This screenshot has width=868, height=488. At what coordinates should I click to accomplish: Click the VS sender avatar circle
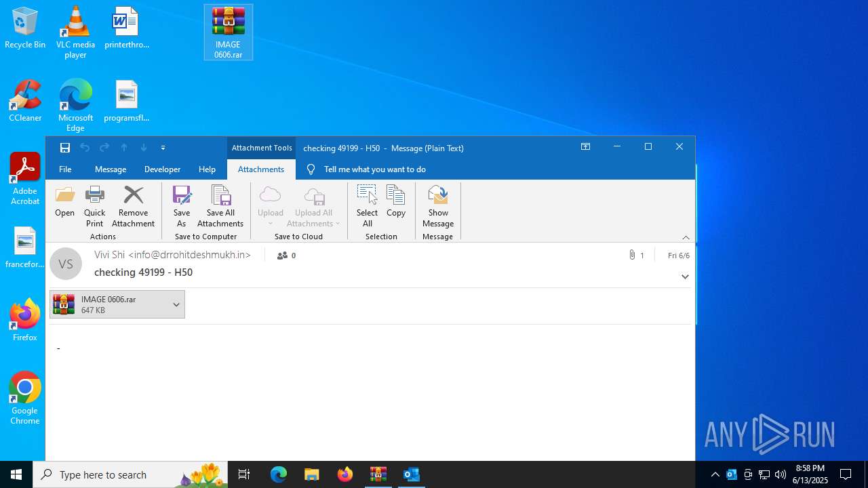tap(66, 264)
